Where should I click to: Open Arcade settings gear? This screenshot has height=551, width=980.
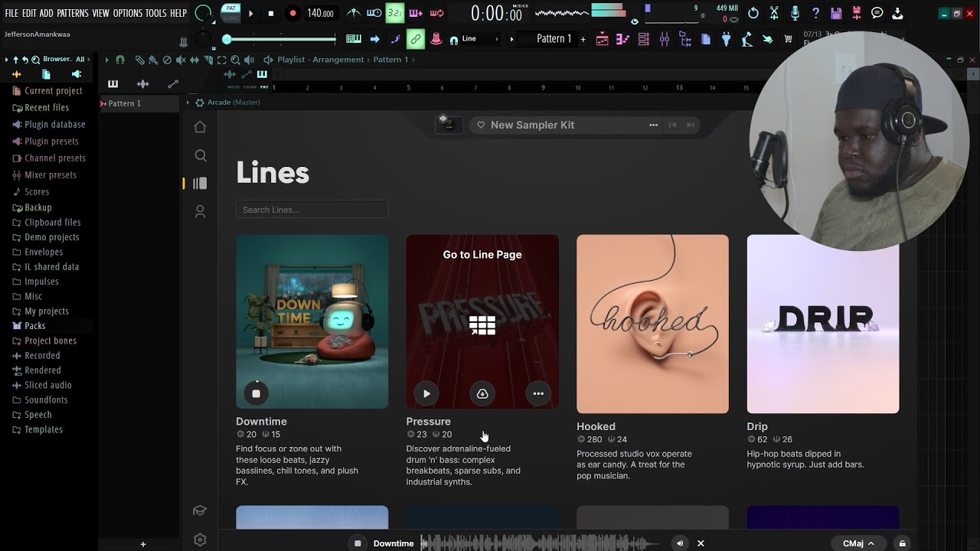200,540
